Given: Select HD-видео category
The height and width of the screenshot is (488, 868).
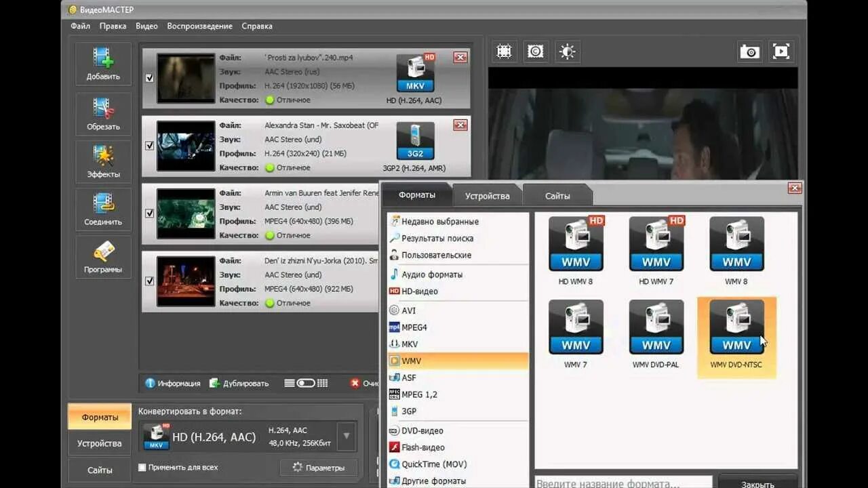Looking at the screenshot, I should click(x=458, y=291).
